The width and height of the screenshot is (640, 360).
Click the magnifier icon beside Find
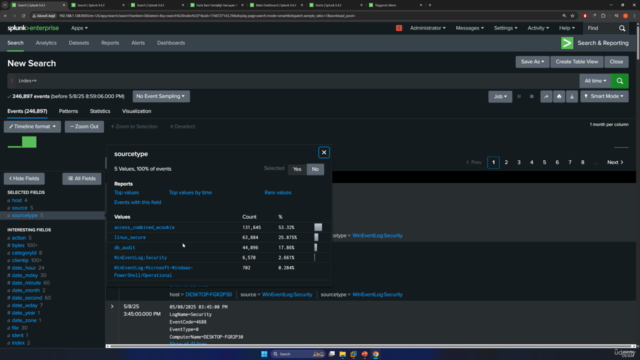[x=622, y=28]
